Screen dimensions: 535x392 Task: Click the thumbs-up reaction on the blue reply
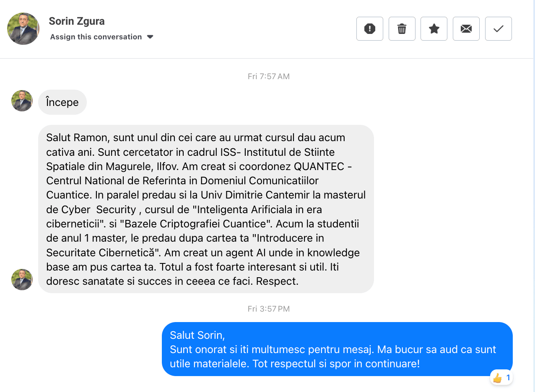click(x=497, y=377)
